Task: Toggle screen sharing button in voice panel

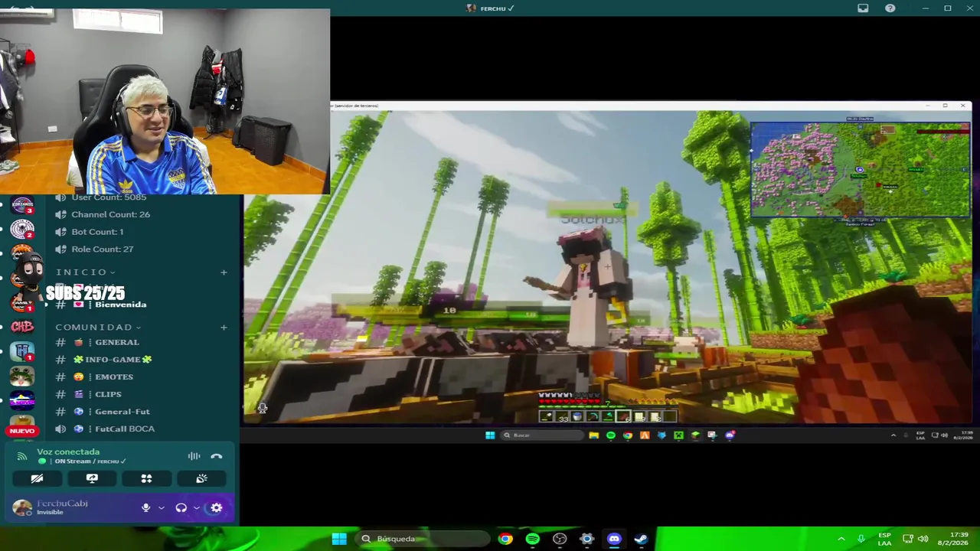Action: click(92, 478)
